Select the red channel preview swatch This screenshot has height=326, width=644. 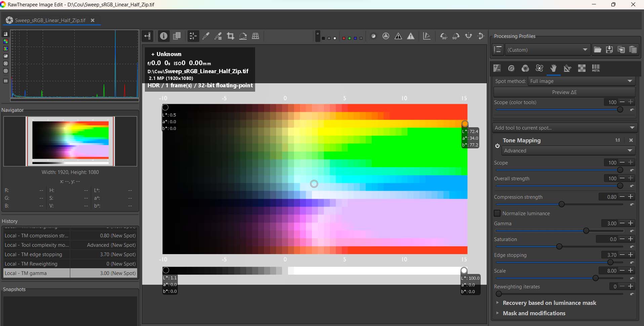pos(344,38)
